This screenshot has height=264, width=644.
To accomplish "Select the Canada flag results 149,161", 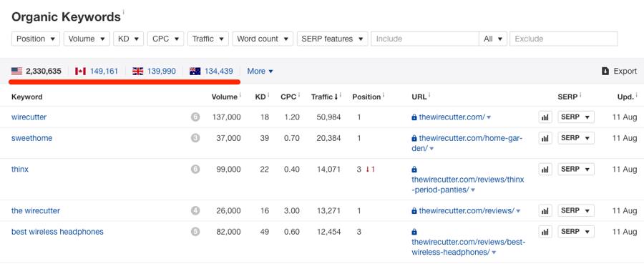I will tap(97, 72).
